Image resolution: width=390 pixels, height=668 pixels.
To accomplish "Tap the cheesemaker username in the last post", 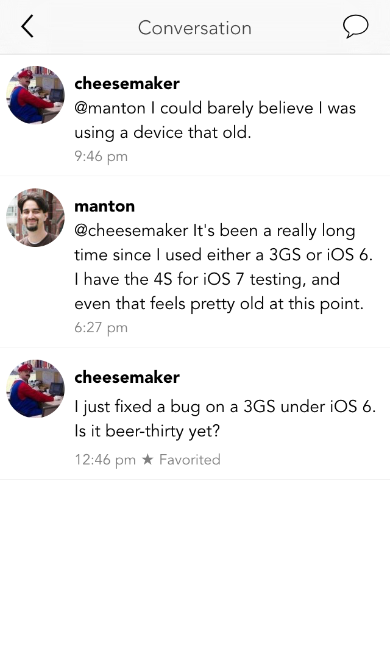I will point(127,377).
